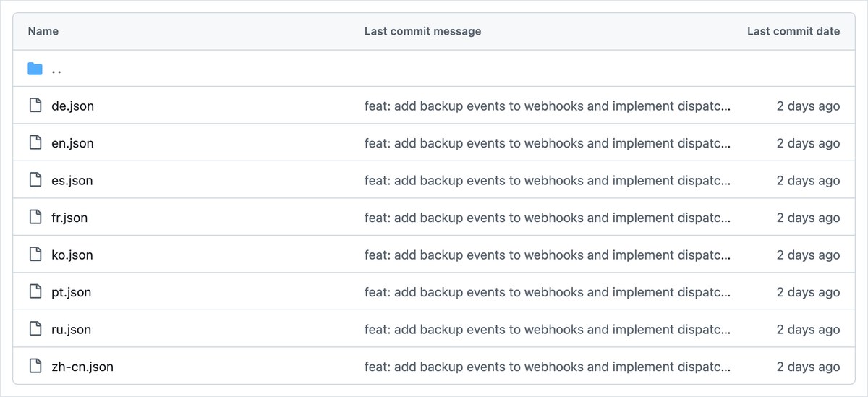The height and width of the screenshot is (397, 868).
Task: Click the 'Name' column header
Action: click(x=43, y=31)
